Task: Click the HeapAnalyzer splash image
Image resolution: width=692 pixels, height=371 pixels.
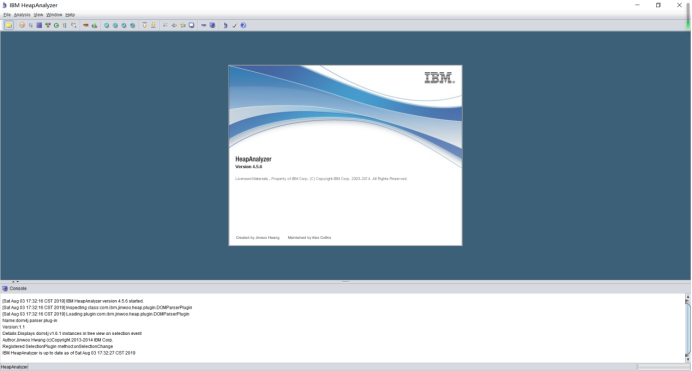Action: pyautogui.click(x=345, y=155)
